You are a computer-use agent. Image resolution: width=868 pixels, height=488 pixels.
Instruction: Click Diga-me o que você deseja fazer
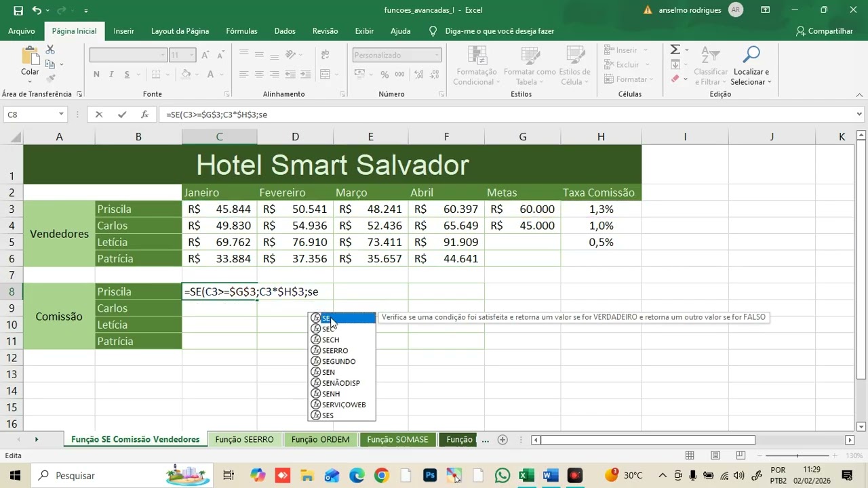click(499, 31)
